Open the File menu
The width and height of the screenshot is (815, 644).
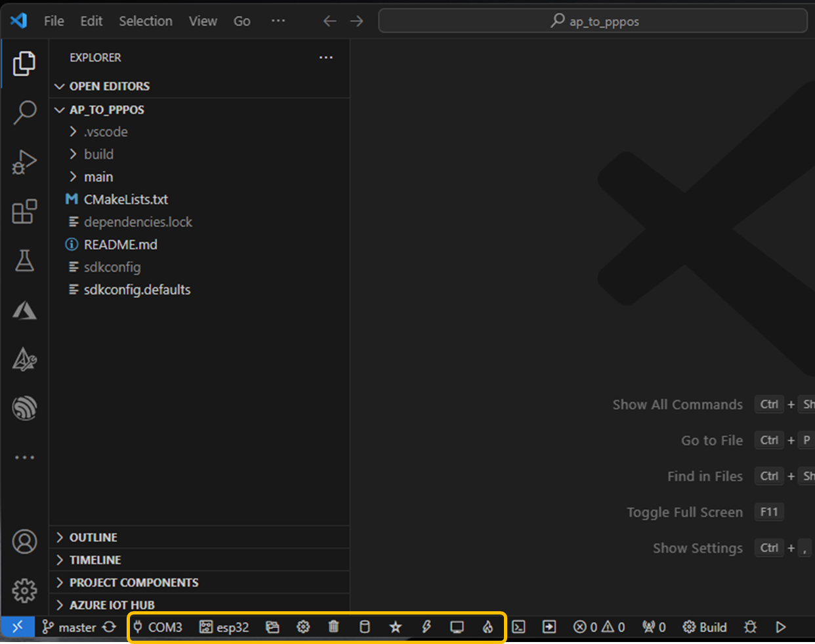(54, 21)
